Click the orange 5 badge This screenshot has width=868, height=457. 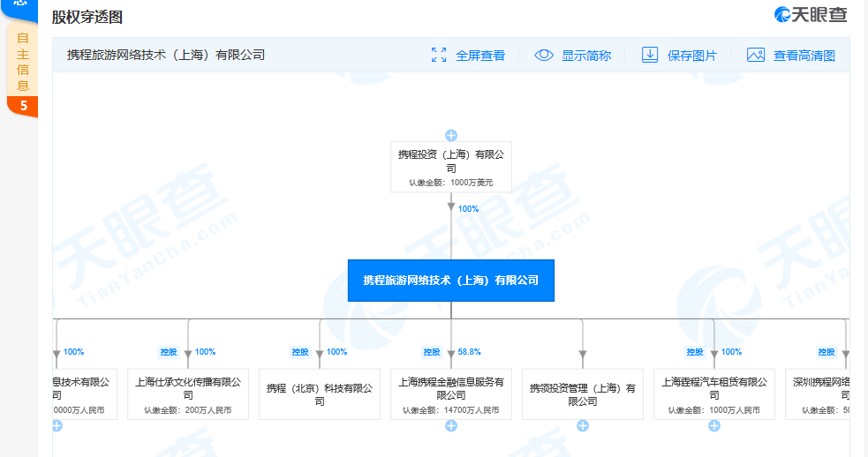23,106
